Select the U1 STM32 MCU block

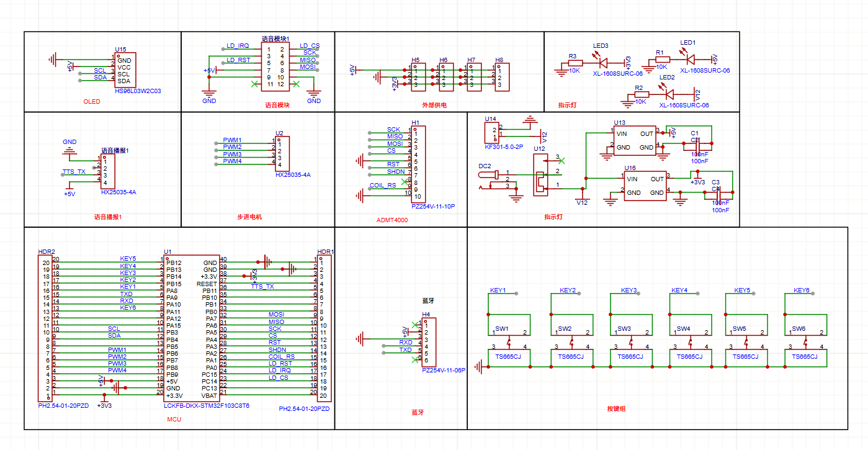192,329
